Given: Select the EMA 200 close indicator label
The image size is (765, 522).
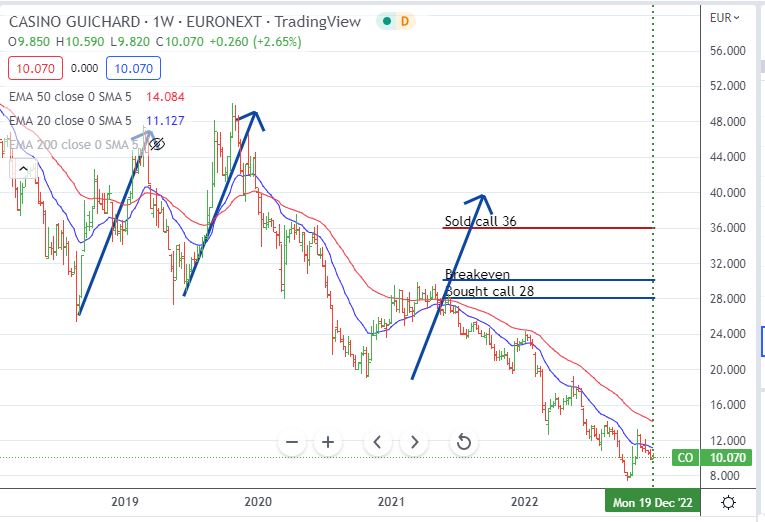Looking at the screenshot, I should (x=74, y=144).
